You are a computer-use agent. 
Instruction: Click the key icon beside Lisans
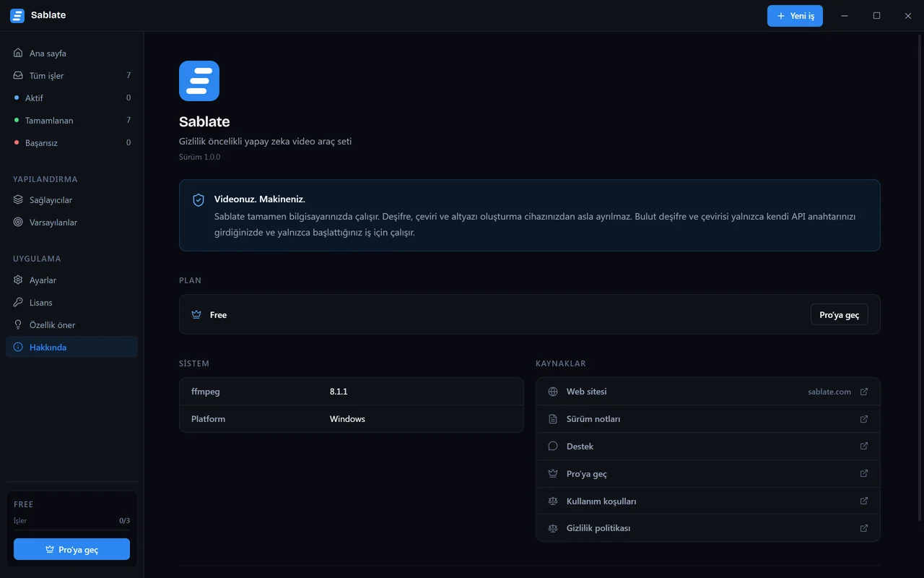18,303
